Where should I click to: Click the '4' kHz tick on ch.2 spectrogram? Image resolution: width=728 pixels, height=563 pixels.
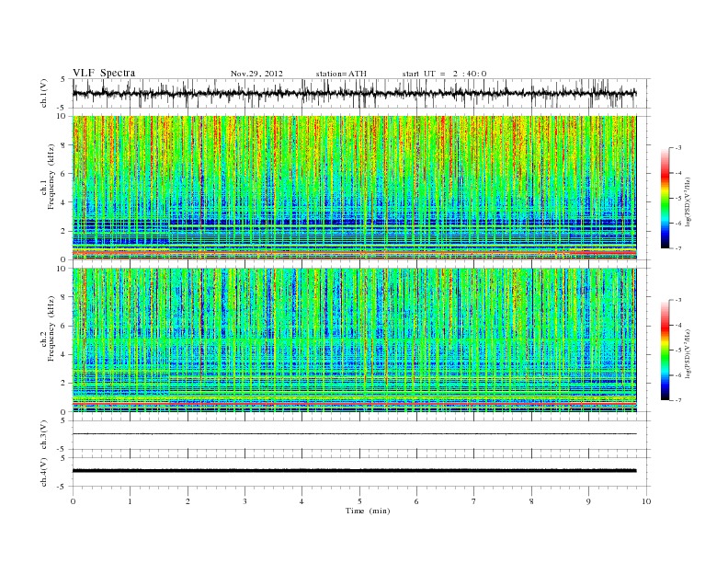pos(64,354)
